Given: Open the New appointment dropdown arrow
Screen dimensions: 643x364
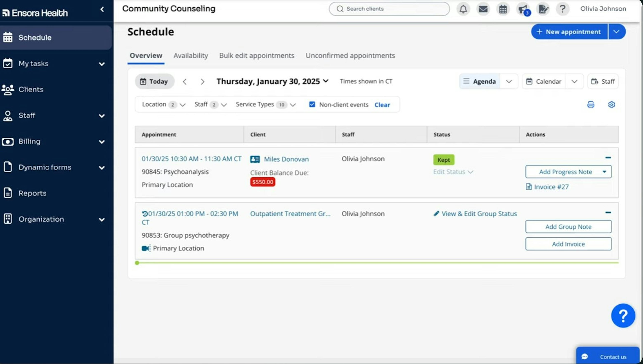Looking at the screenshot, I should point(617,32).
